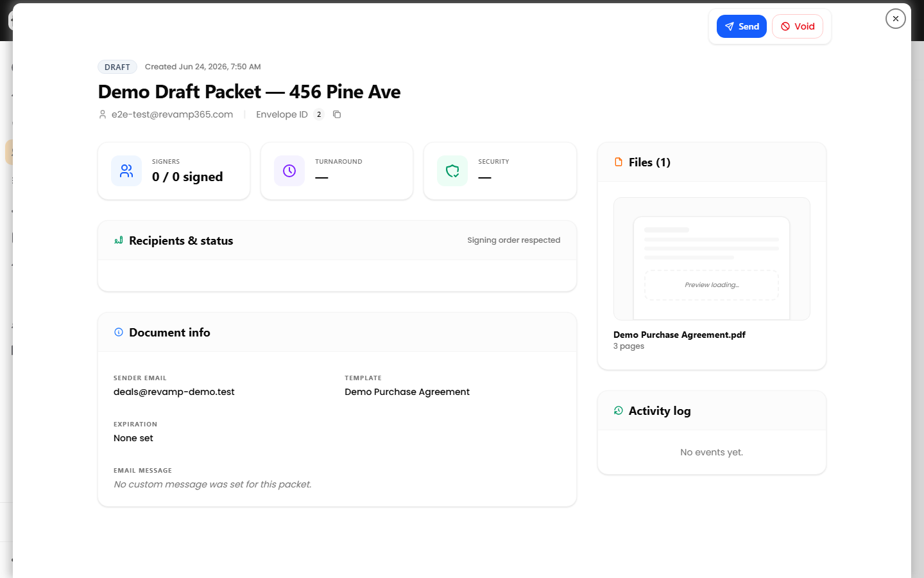
Task: Click the DRAFT status badge
Action: [x=117, y=67]
